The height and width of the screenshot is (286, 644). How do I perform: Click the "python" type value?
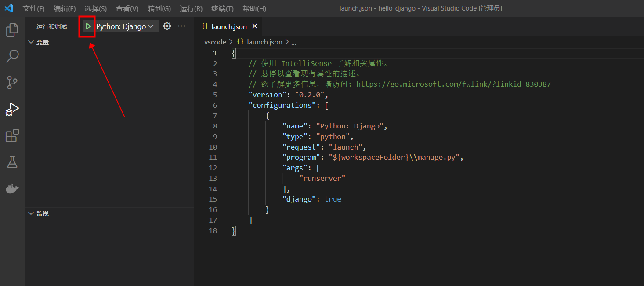click(x=333, y=136)
